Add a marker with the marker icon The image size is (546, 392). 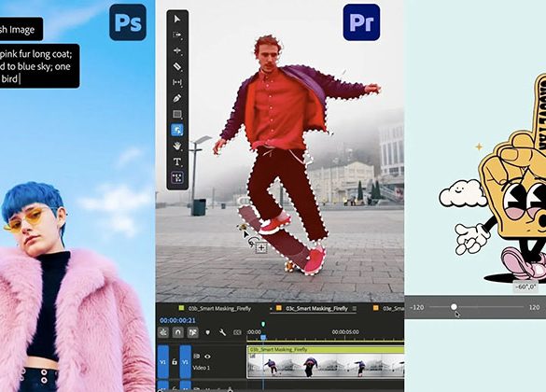point(208,332)
